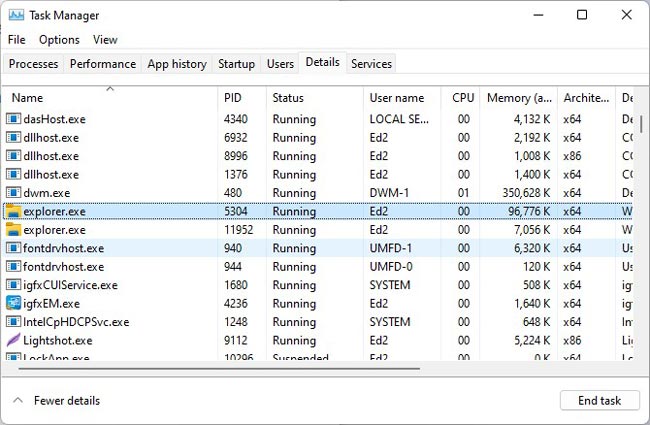Switch to the Performance tab

click(103, 64)
